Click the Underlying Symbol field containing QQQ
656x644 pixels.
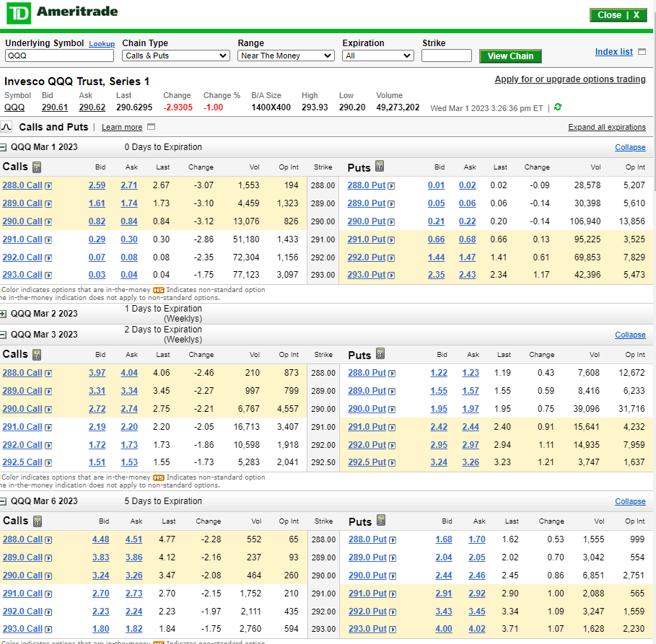[59, 56]
